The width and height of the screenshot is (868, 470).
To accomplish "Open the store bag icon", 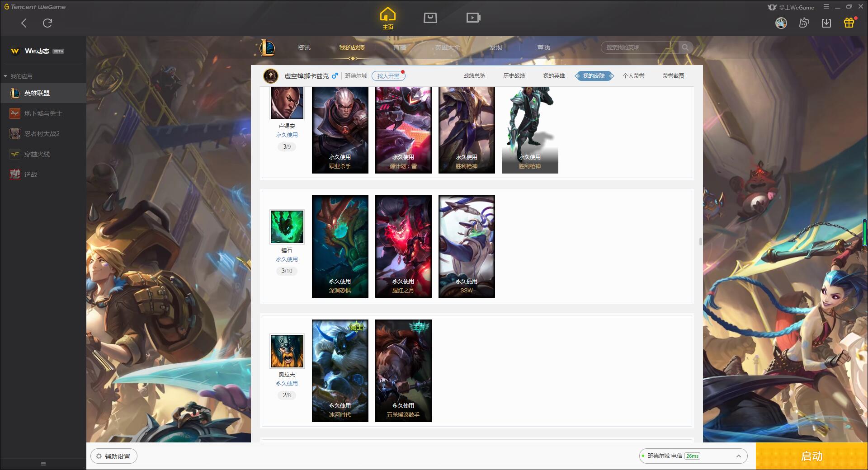I will point(430,18).
